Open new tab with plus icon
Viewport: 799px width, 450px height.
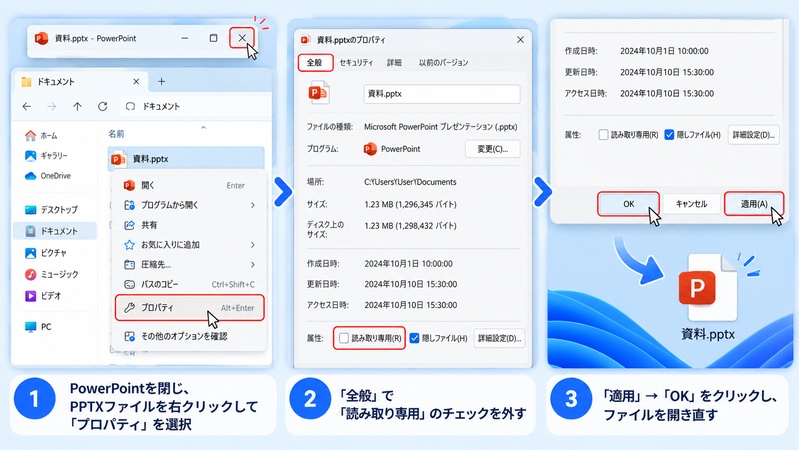click(162, 82)
